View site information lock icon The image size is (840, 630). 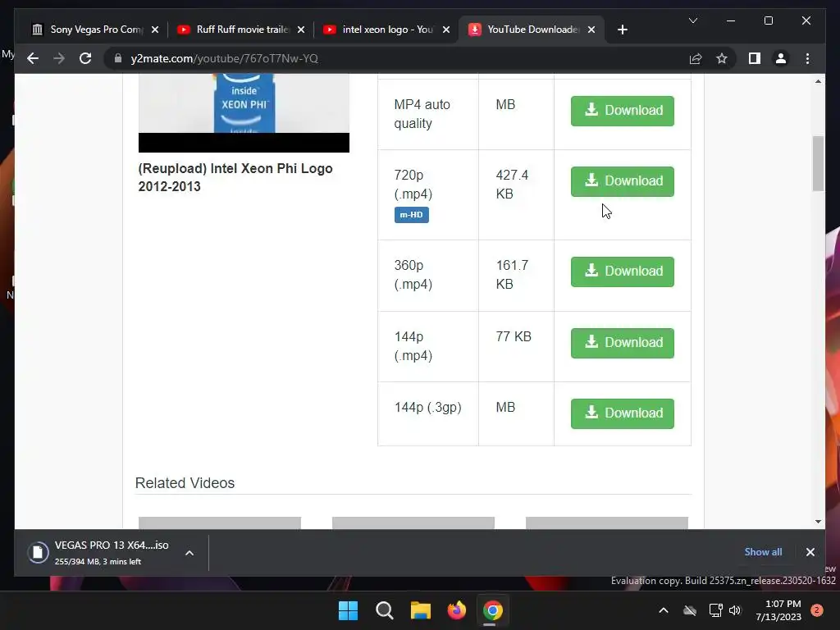click(118, 58)
